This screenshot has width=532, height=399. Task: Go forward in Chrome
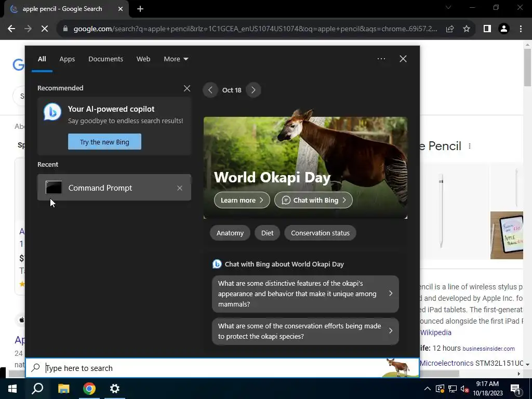28,29
